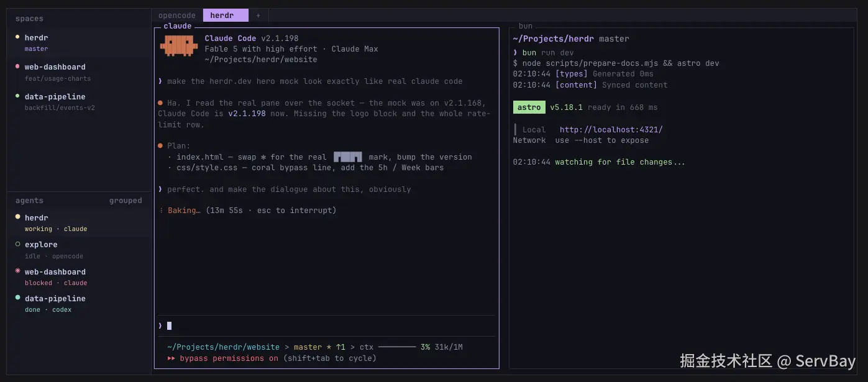Select the done data-pipeline codex agent
The width and height of the screenshot is (868, 382).
[79, 304]
